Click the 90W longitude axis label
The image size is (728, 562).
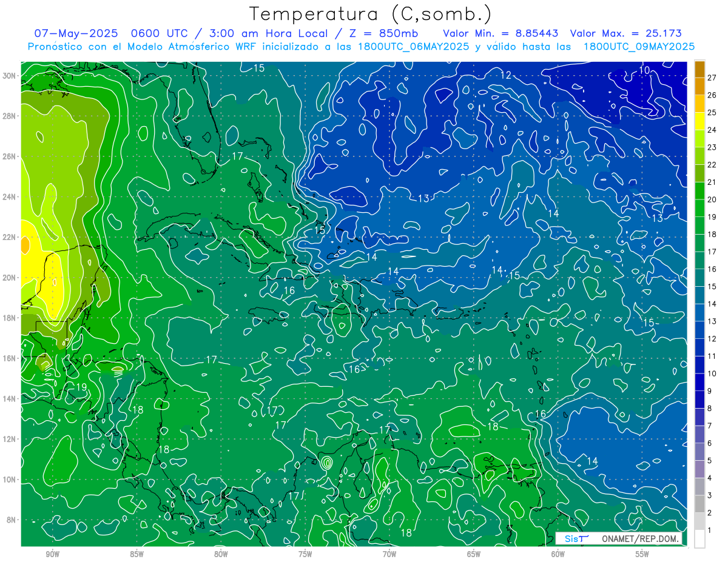(x=52, y=554)
